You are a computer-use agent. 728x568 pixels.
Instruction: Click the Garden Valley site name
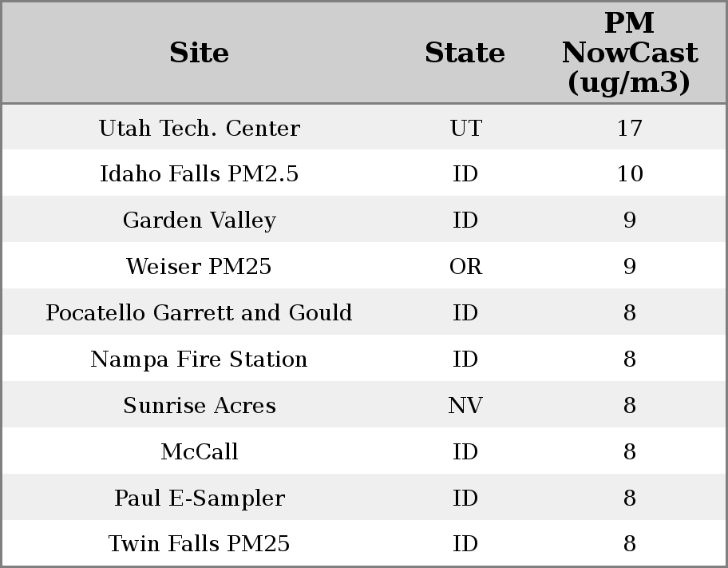click(200, 220)
